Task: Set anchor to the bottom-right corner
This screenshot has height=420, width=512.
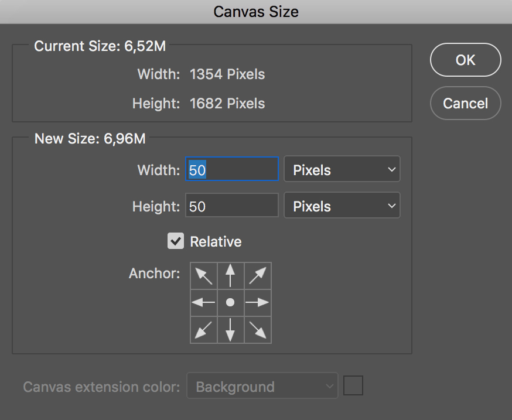Action: click(257, 330)
